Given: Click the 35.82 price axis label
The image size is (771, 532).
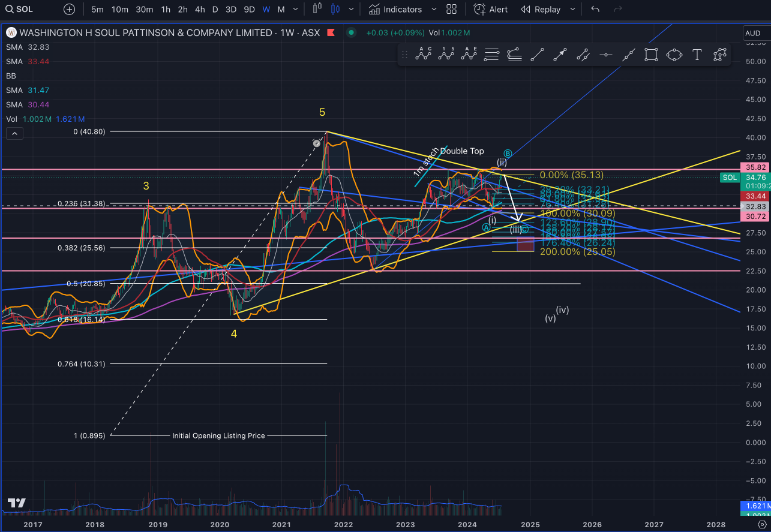Looking at the screenshot, I should pos(755,167).
